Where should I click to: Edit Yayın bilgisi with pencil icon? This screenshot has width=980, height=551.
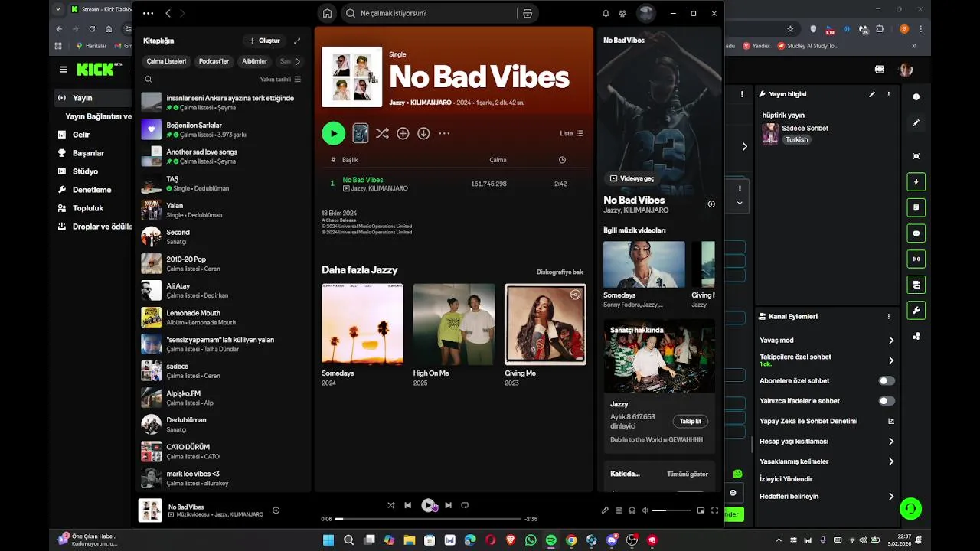pos(872,94)
